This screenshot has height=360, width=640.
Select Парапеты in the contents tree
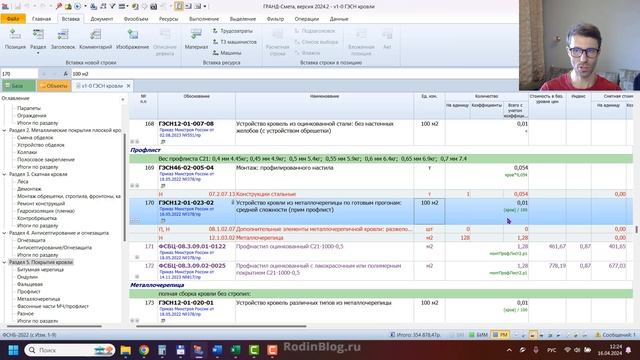(x=29, y=108)
